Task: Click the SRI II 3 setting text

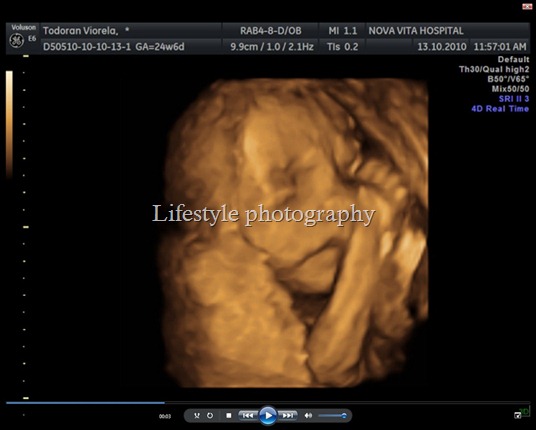Action: click(x=514, y=99)
